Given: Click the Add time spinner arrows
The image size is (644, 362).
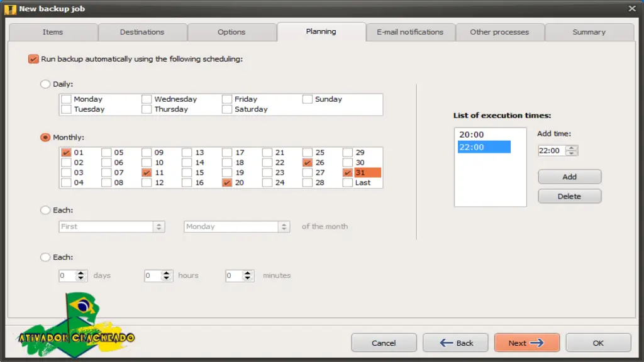Looking at the screenshot, I should (x=571, y=151).
